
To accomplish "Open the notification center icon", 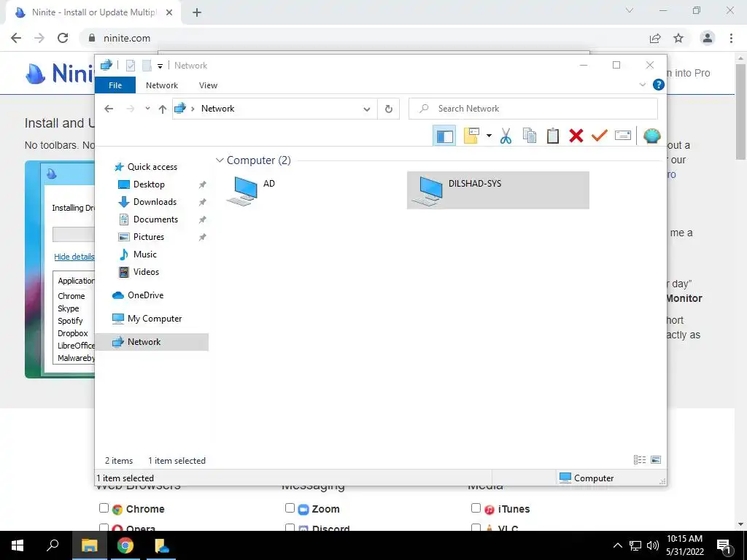I will click(x=724, y=546).
